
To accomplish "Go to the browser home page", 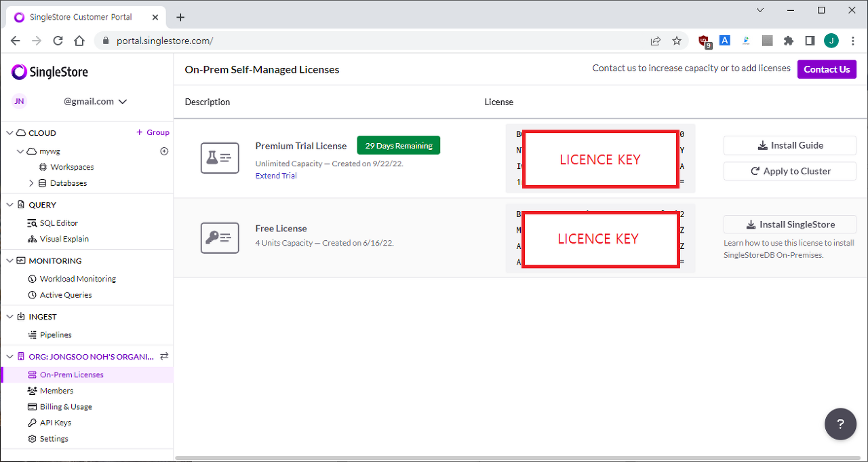I will (79, 41).
